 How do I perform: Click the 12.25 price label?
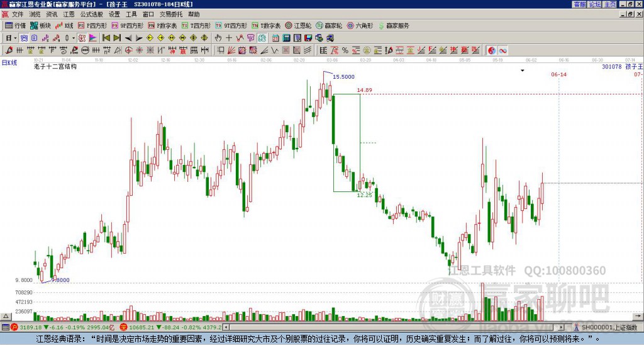[x=364, y=195]
